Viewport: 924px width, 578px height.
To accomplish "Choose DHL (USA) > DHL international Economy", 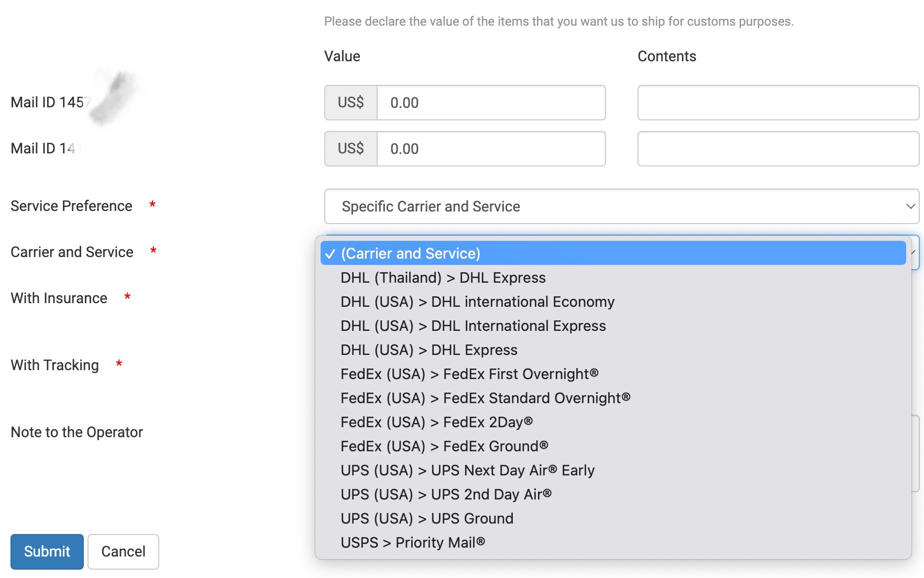I will pos(613,302).
